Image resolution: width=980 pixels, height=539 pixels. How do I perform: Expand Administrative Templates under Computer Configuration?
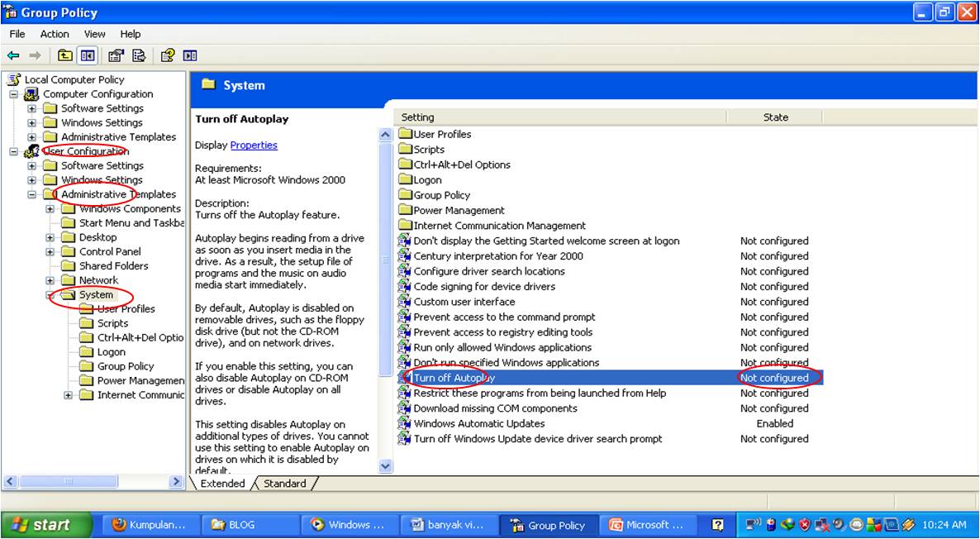(32, 137)
